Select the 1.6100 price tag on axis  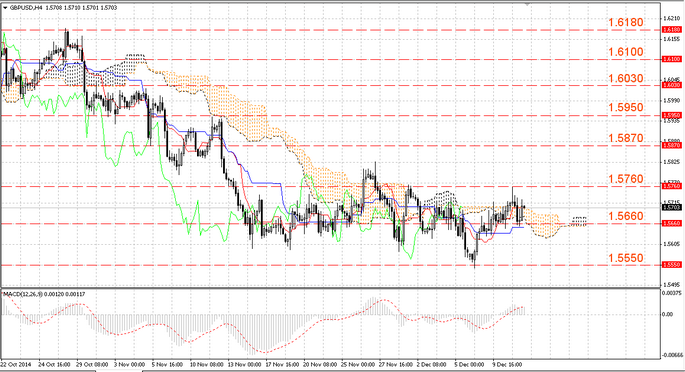[x=672, y=59]
